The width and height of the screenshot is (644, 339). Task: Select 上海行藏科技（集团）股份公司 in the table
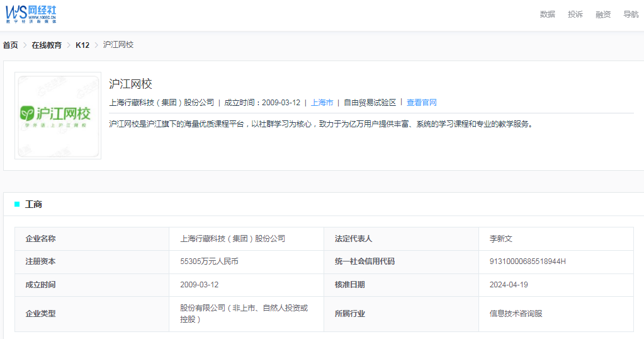232,239
